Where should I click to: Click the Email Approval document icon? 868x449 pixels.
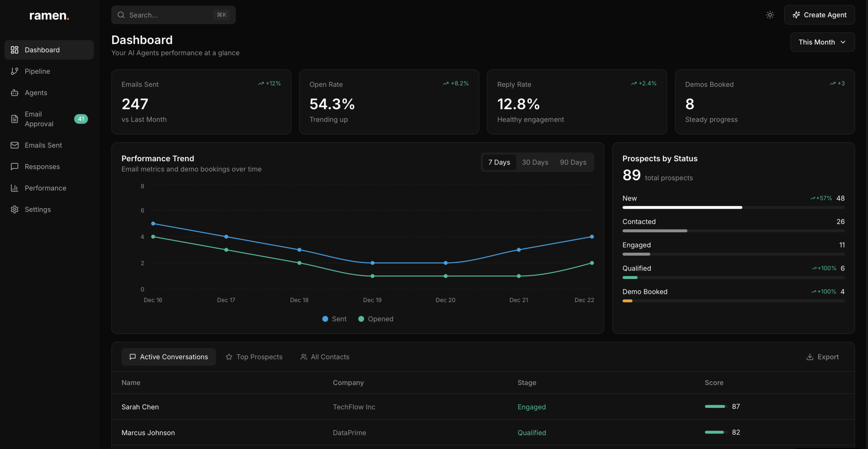pos(14,119)
